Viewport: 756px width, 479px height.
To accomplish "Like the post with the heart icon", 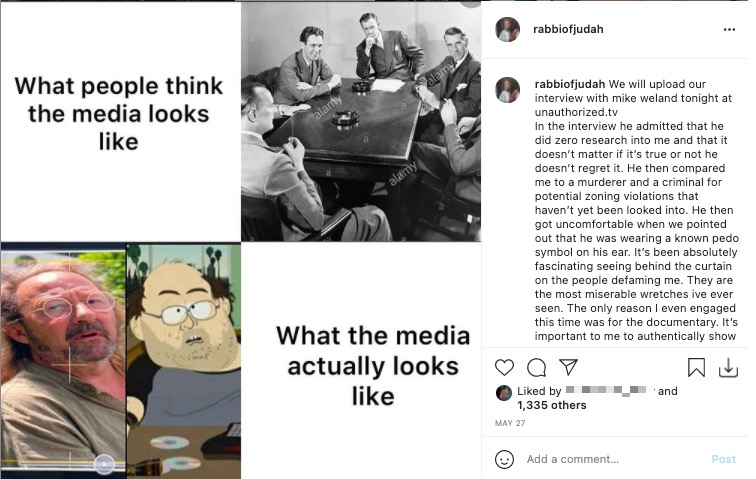I will (x=504, y=368).
